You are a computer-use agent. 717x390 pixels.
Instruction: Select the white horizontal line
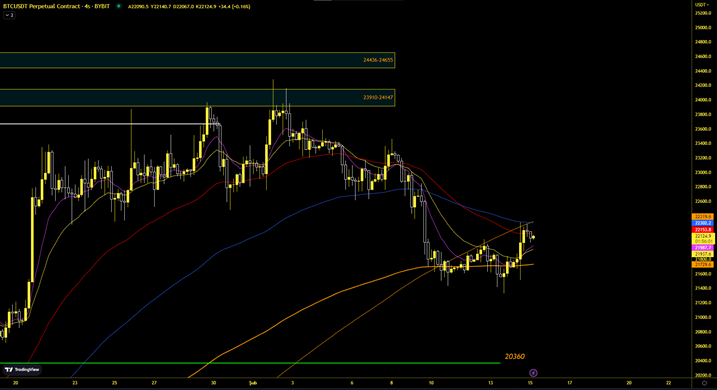point(110,124)
